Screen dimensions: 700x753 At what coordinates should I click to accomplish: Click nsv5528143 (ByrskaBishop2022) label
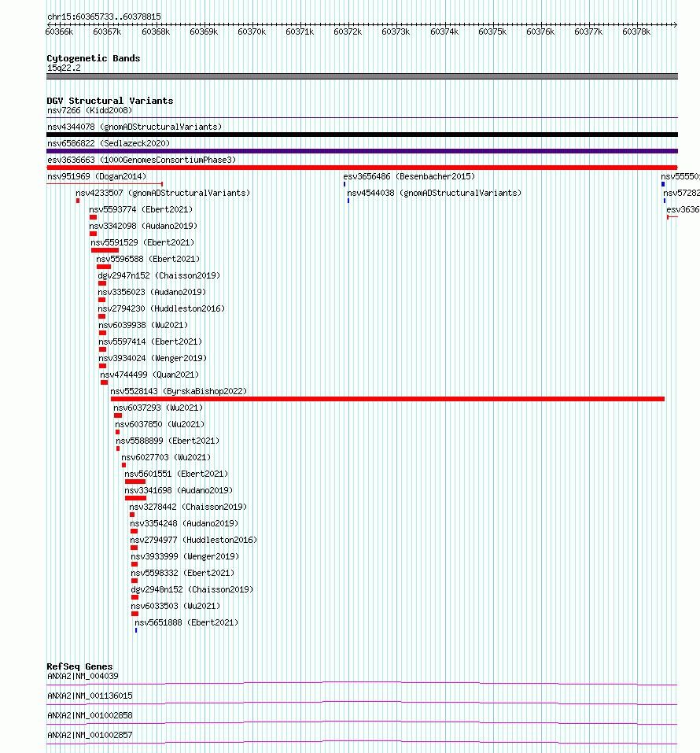(179, 391)
